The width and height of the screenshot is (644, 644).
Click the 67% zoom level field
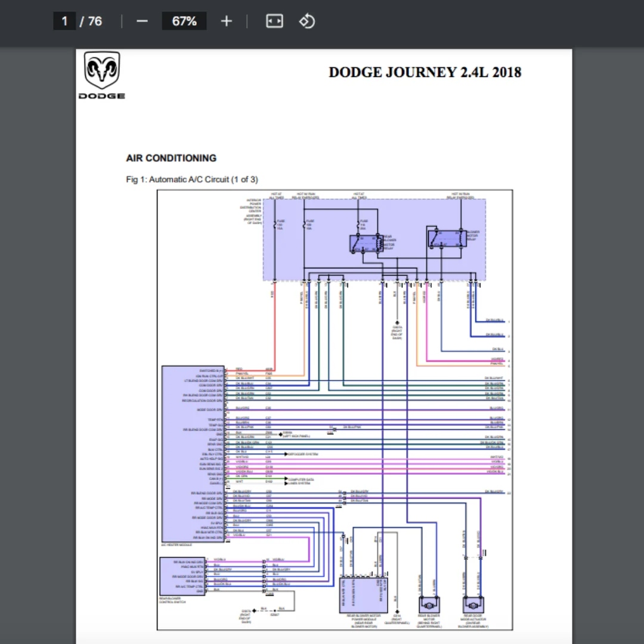[x=184, y=21]
